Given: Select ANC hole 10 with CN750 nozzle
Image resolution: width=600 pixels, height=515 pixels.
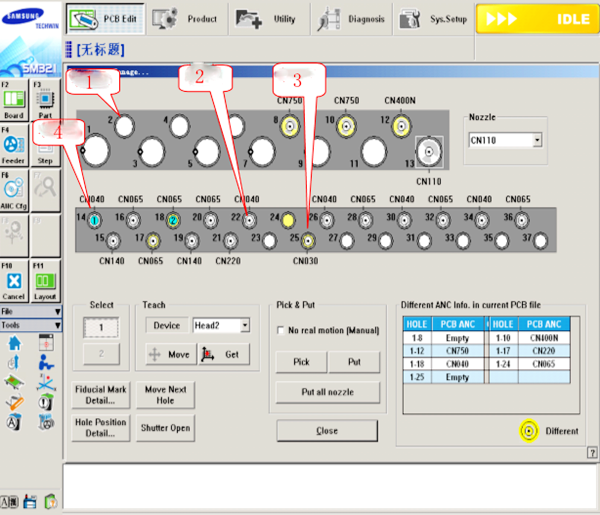Looking at the screenshot, I should pyautogui.click(x=346, y=126).
